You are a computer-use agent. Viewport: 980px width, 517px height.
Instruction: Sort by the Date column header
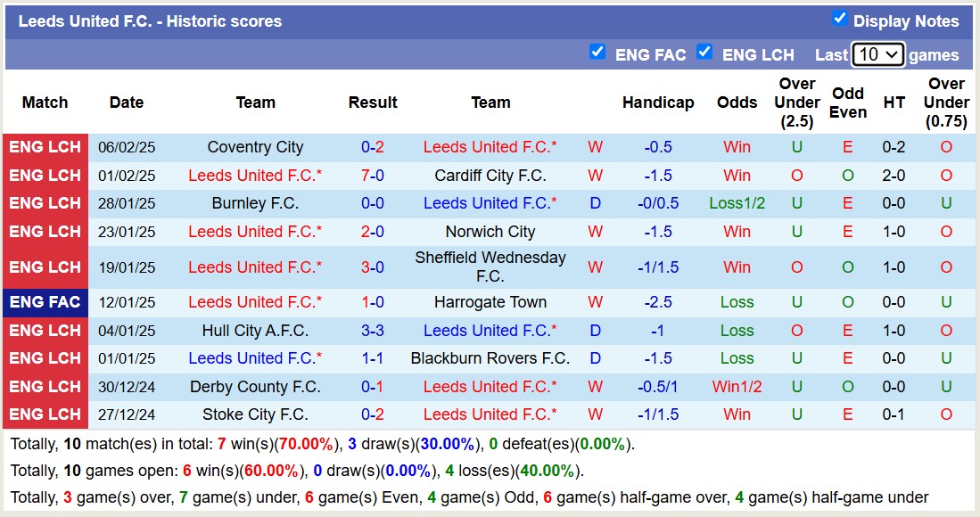pyautogui.click(x=126, y=103)
